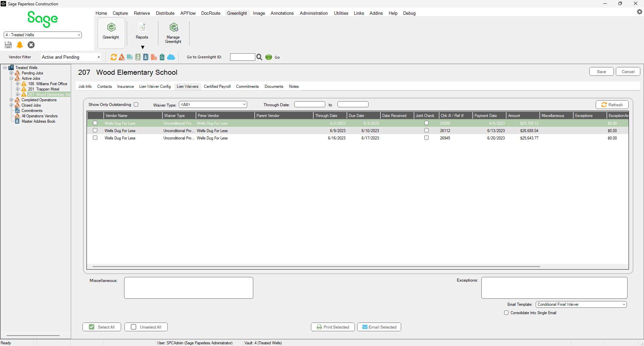Open the Email Template dropdown
This screenshot has height=346, width=644.
581,304
